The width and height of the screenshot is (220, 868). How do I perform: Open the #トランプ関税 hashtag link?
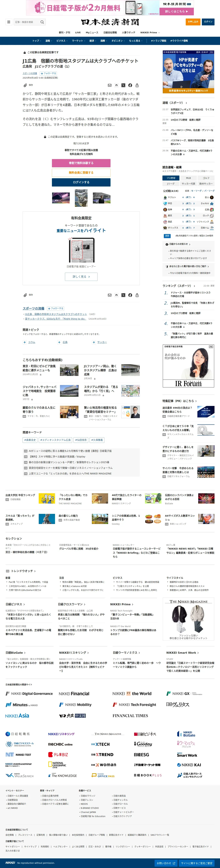pos(159,41)
